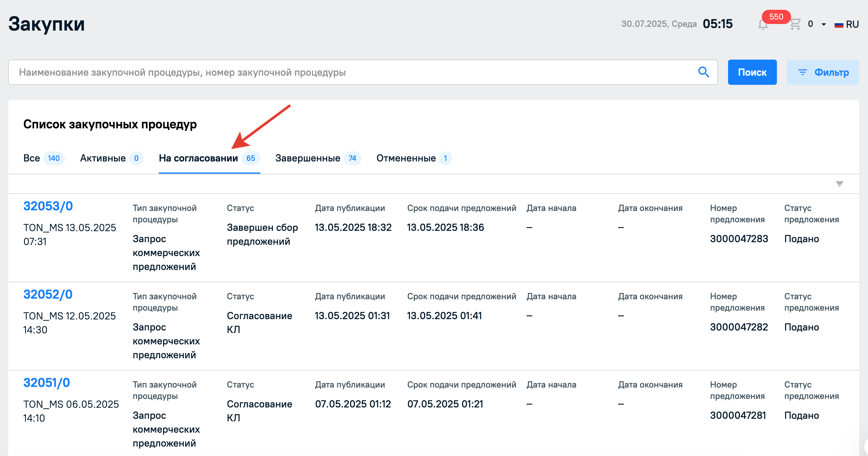The width and height of the screenshot is (868, 456).
Task: Click proposal number 3000047282
Action: pos(739,327)
